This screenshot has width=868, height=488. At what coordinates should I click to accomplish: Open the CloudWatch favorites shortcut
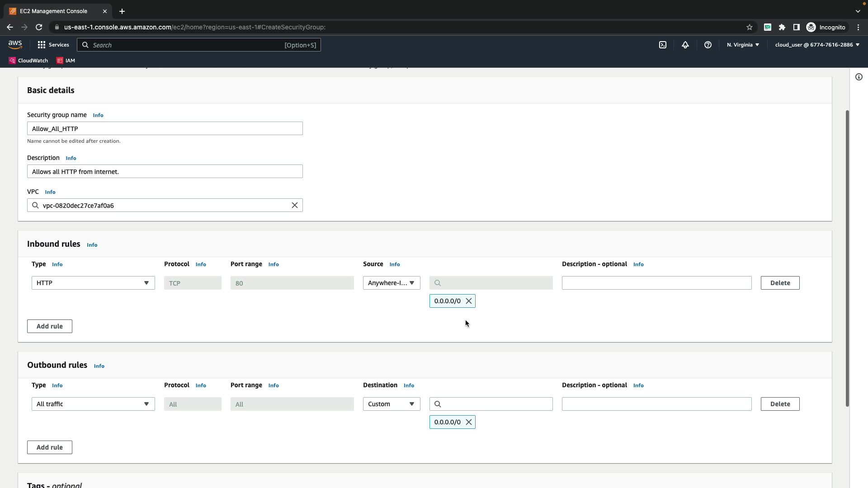[x=28, y=61]
